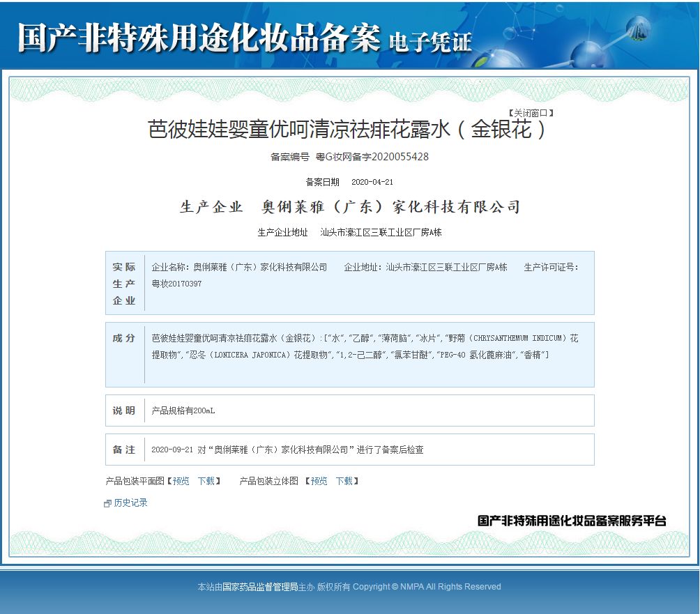Viewport: 700px width, 614px height.
Task: Click the 【关闭窗口】 close window link
Action: pos(531,114)
